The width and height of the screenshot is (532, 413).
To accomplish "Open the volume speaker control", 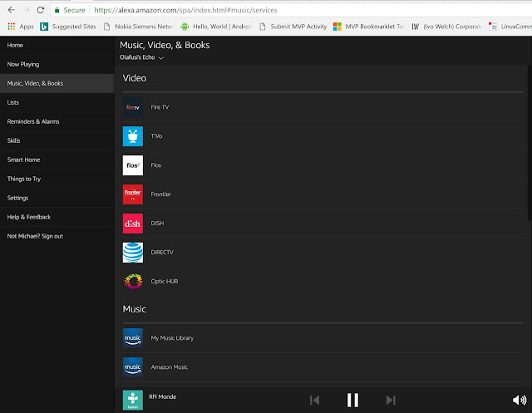I will pos(519,400).
